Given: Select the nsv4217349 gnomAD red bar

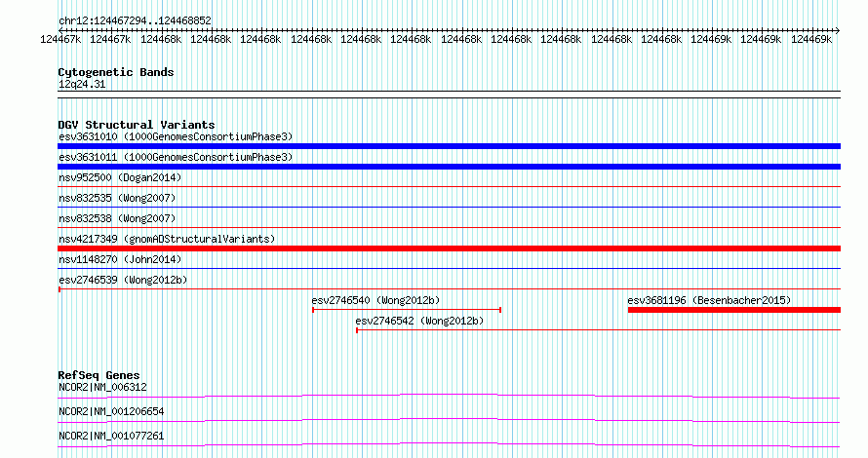Looking at the screenshot, I should [x=449, y=248].
